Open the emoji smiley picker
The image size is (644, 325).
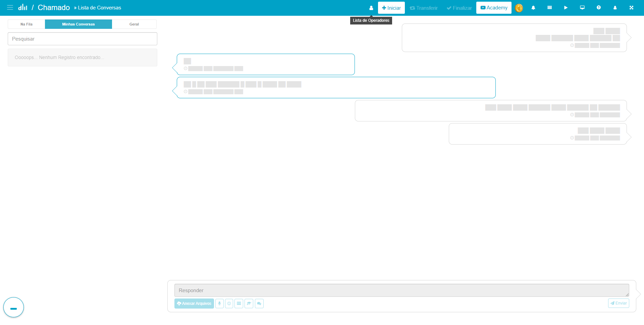coord(229,304)
